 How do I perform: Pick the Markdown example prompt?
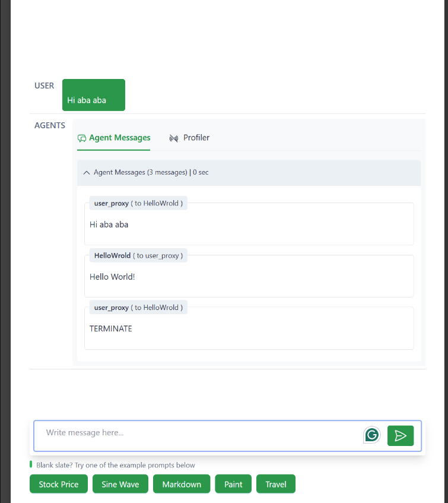coord(182,484)
